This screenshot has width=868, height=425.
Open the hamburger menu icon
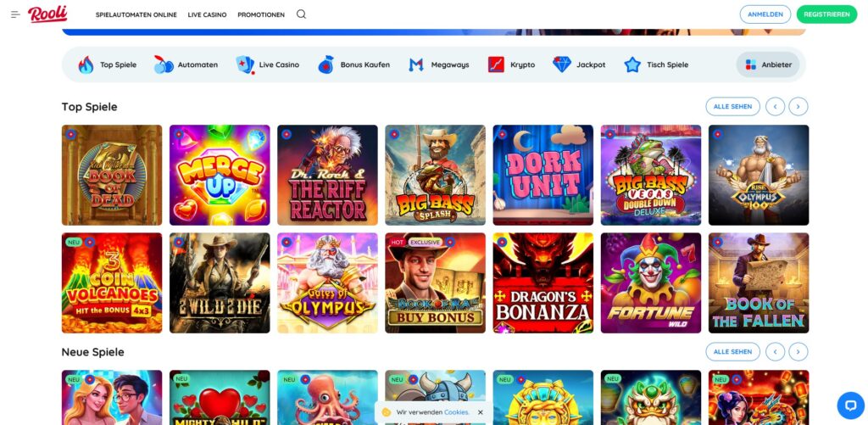15,14
